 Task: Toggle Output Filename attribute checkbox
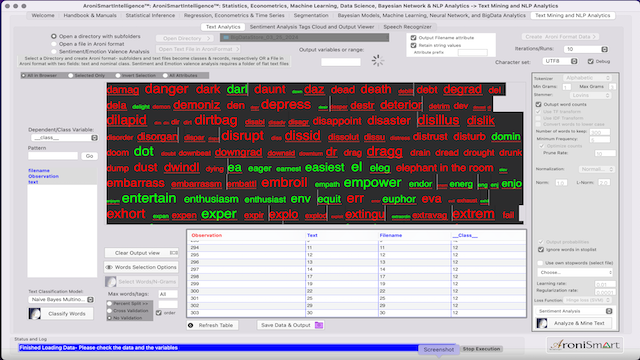[413, 38]
